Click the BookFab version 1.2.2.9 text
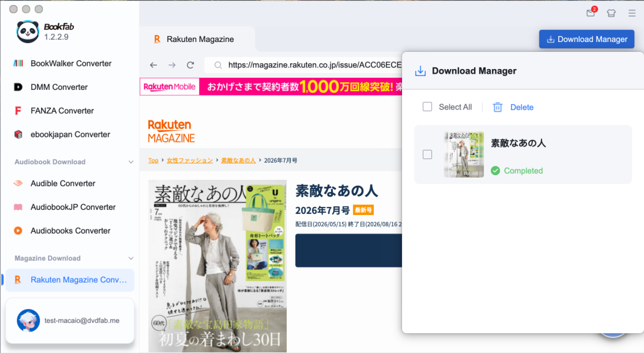 point(56,37)
